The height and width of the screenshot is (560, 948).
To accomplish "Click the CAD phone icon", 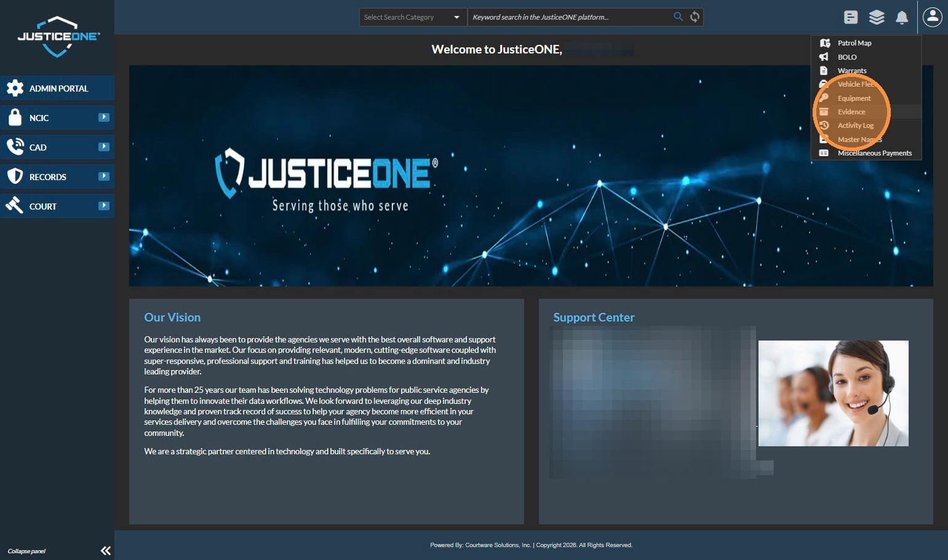I will coord(15,147).
